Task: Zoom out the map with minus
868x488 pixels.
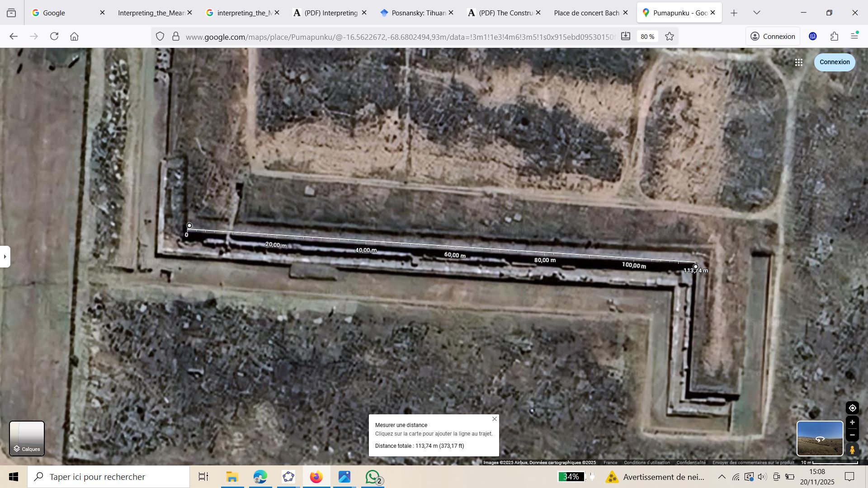Action: click(x=852, y=435)
